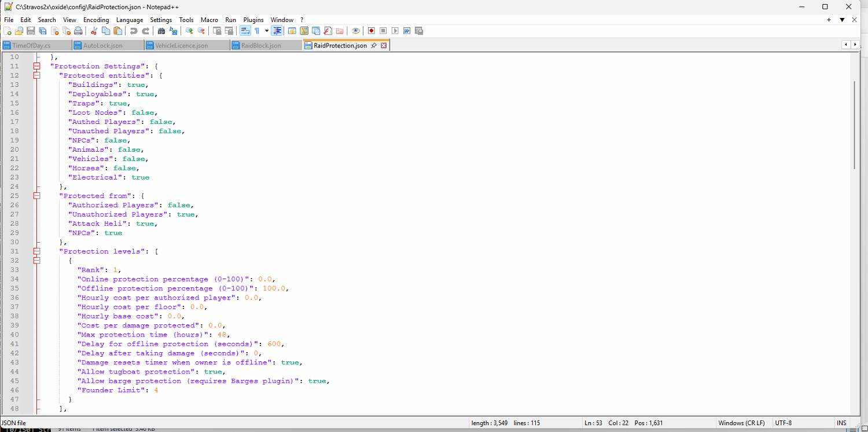Click the Zoom In toolbar icon
Image resolution: width=868 pixels, height=432 pixels.
coord(189,31)
